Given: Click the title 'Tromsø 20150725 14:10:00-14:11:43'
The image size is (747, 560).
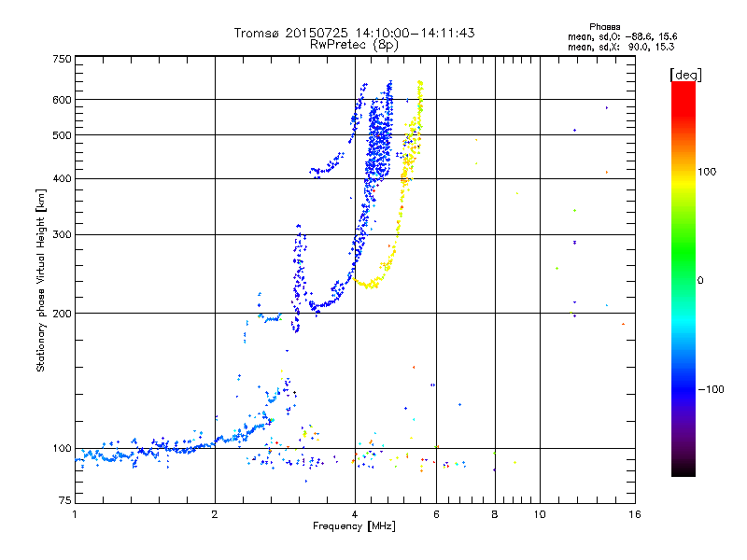Looking at the screenshot, I should [x=354, y=33].
